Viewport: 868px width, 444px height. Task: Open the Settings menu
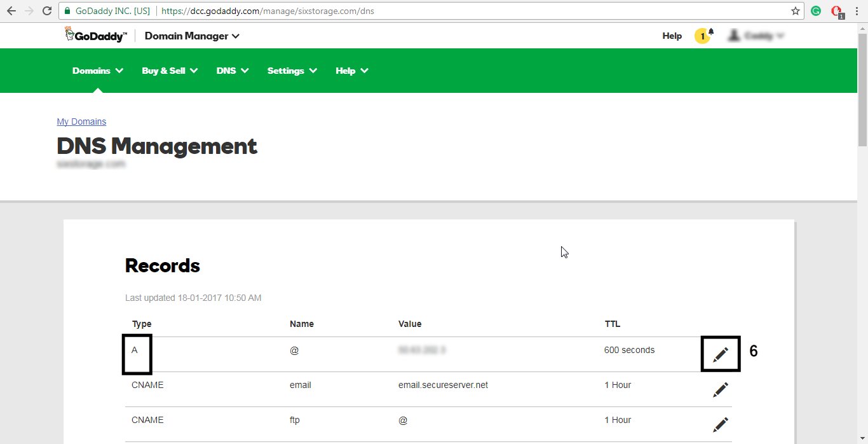pos(292,71)
